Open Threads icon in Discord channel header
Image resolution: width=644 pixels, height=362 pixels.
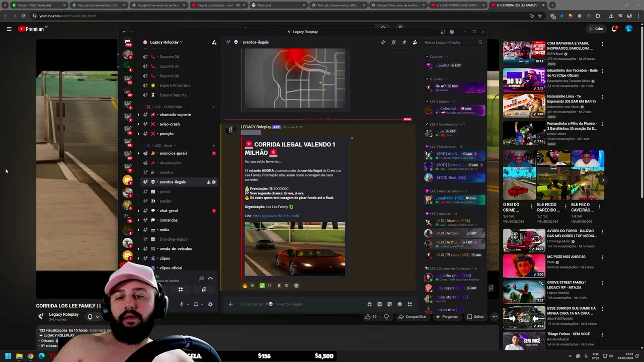pyautogui.click(x=383, y=42)
